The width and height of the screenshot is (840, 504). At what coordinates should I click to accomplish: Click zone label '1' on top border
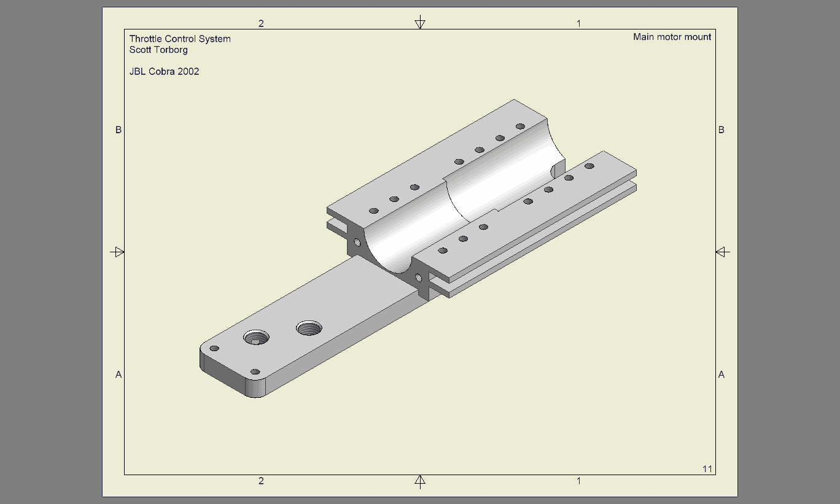(578, 23)
